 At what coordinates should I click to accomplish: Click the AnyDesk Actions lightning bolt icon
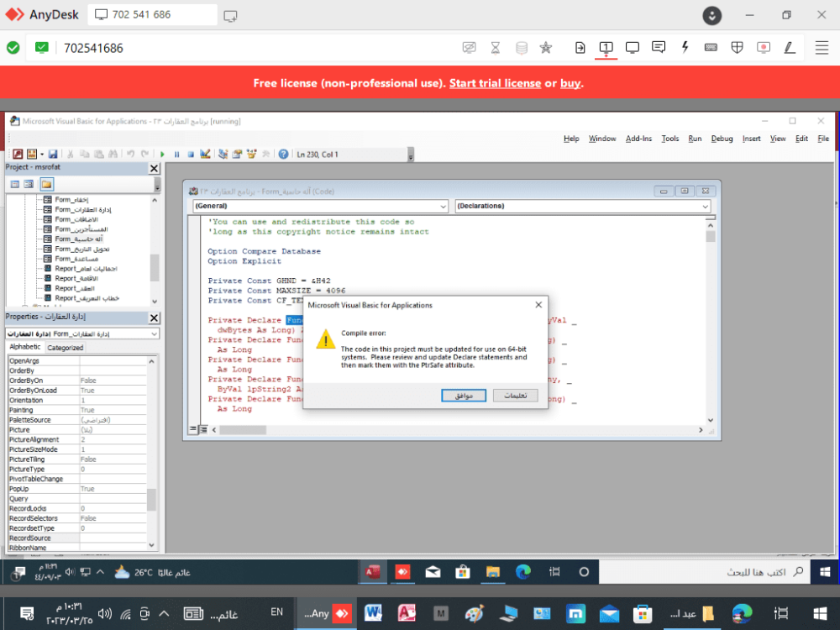(685, 48)
